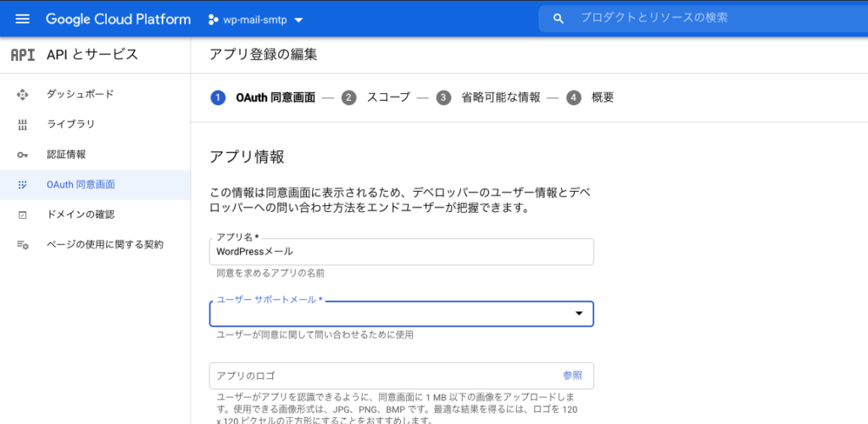This screenshot has width=868, height=424.
Task: Click the ダッシュボード icon in sidebar
Action: pos(23,94)
